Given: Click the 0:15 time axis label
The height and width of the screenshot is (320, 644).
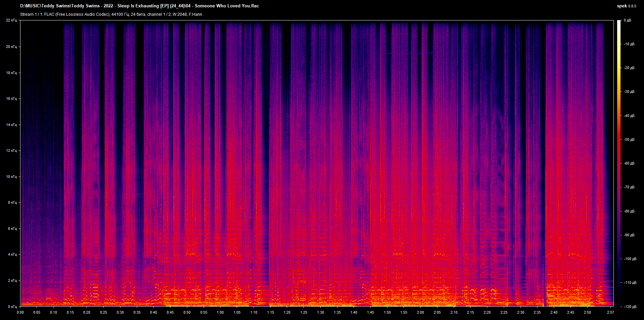Looking at the screenshot, I should (70, 312).
